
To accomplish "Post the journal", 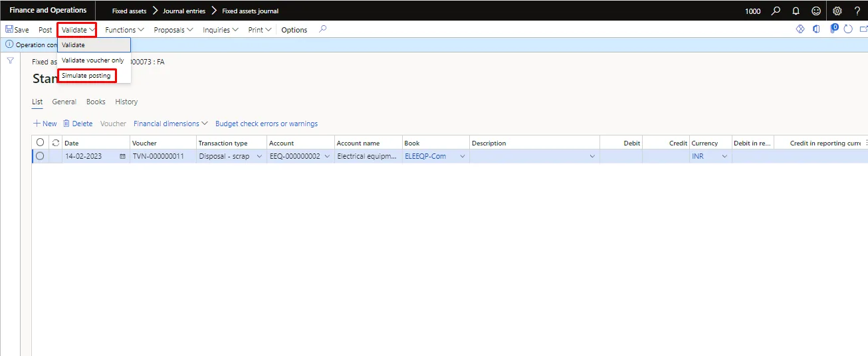I will point(45,30).
